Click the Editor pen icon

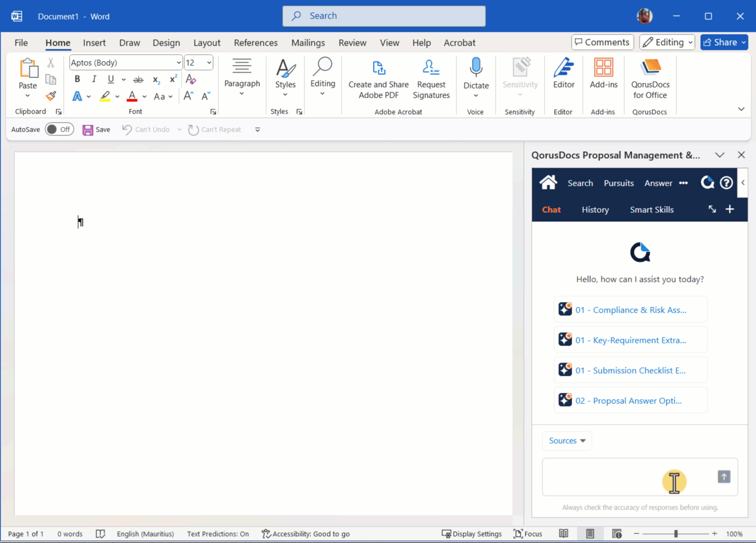[563, 68]
